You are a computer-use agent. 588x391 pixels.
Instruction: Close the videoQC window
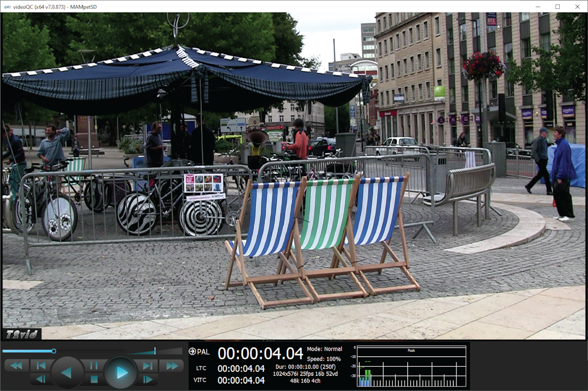click(577, 6)
